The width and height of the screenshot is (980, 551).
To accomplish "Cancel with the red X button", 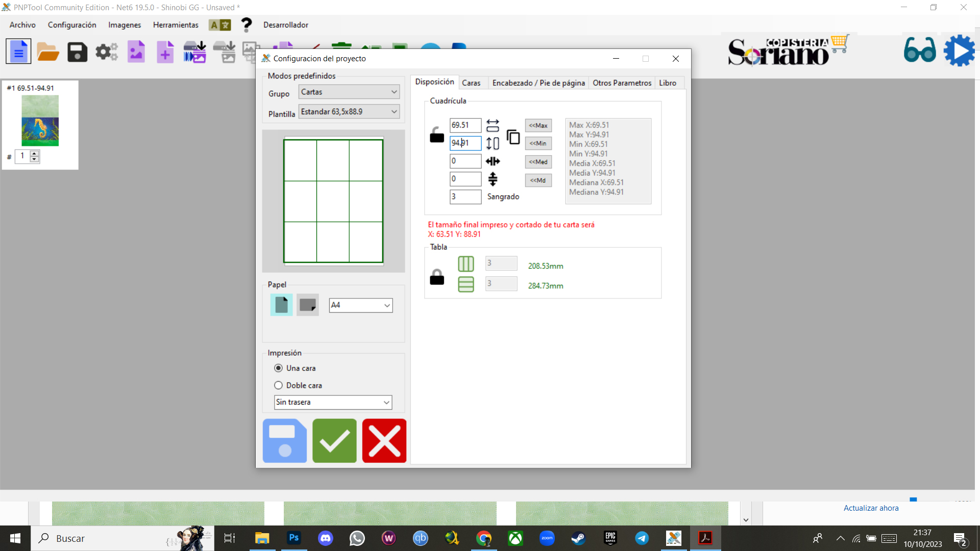I will (384, 441).
